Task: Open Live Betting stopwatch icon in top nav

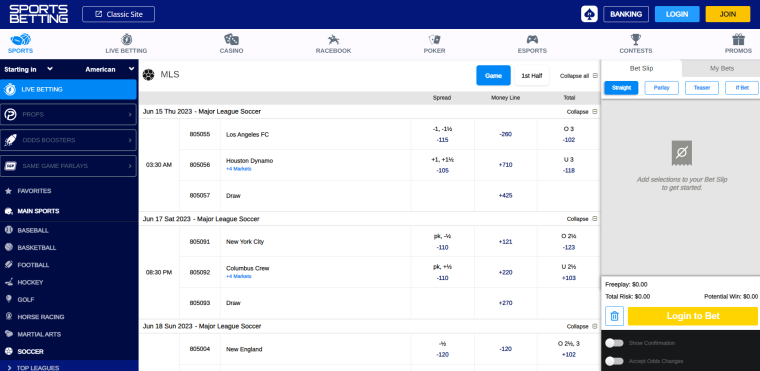Action: click(126, 39)
